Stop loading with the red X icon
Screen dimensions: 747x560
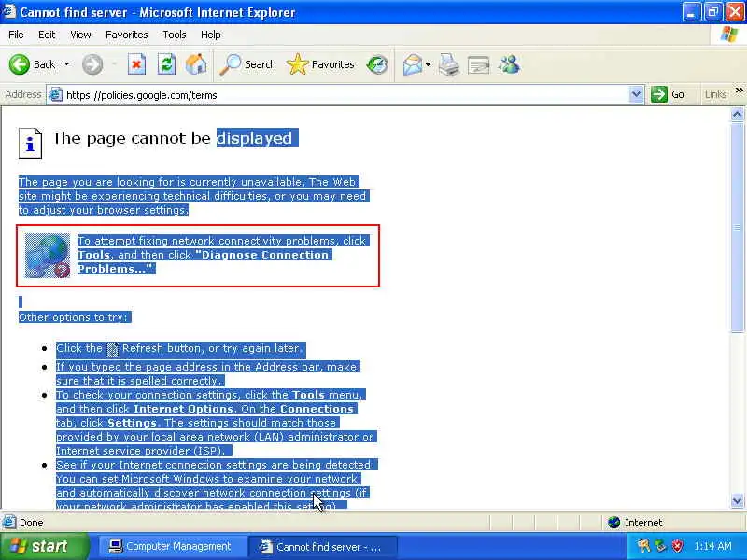tap(136, 64)
